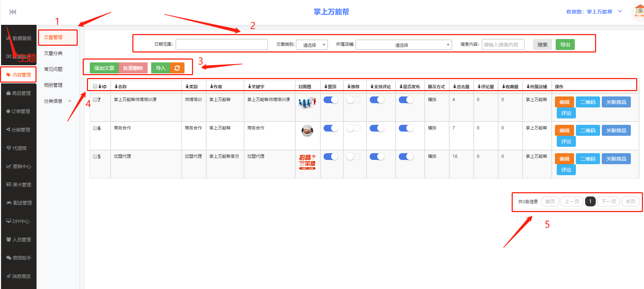The height and width of the screenshot is (289, 644).
Task: Open 商品管理 in the sidebar
Action: 19,93
